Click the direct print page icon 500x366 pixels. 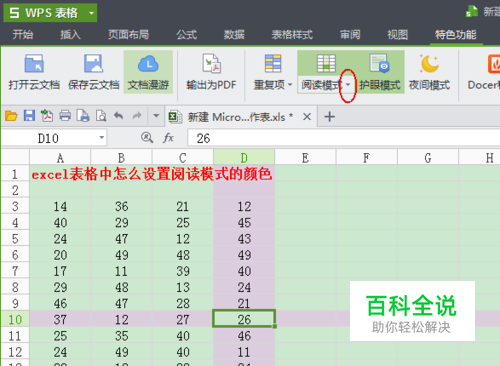pos(83,116)
